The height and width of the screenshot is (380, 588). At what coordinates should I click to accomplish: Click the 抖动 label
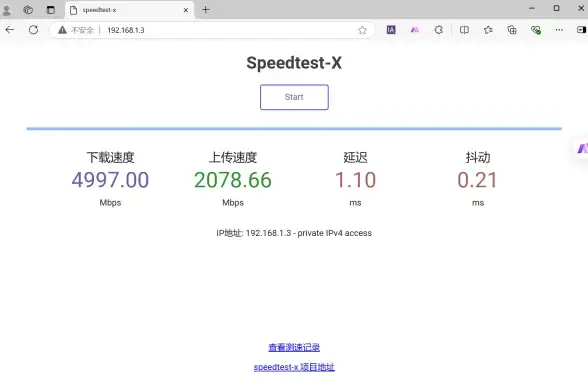coord(478,157)
